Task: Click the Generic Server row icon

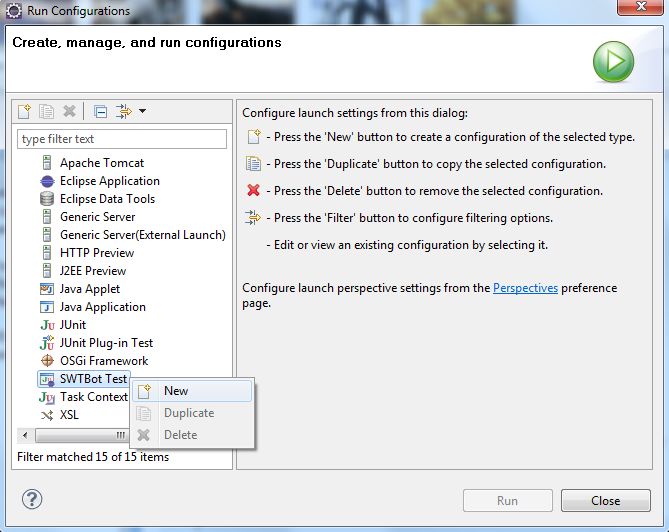Action: [x=47, y=217]
